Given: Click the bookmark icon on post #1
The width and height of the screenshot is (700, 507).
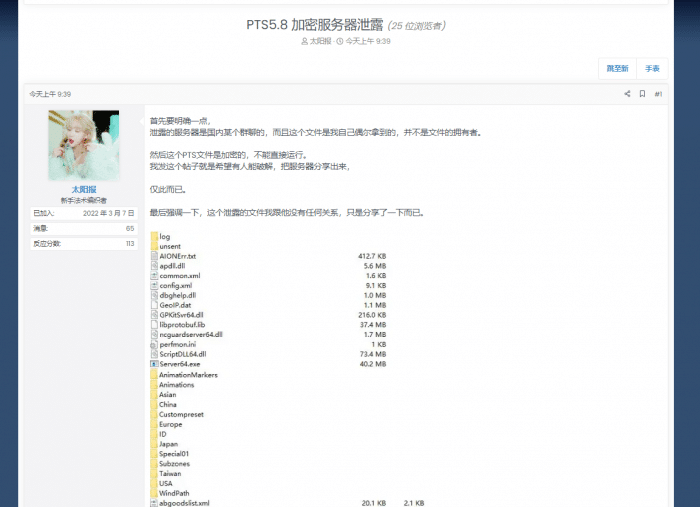Looking at the screenshot, I should (x=642, y=94).
